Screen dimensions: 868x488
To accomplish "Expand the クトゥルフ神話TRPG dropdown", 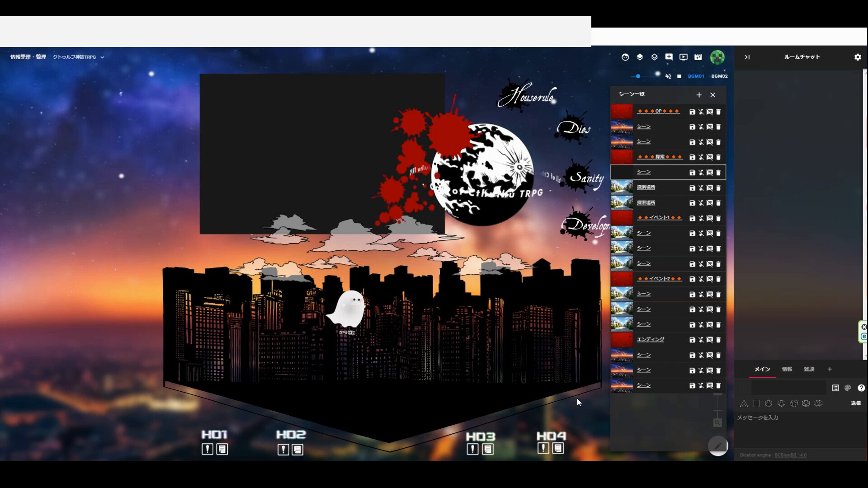I will [x=102, y=57].
